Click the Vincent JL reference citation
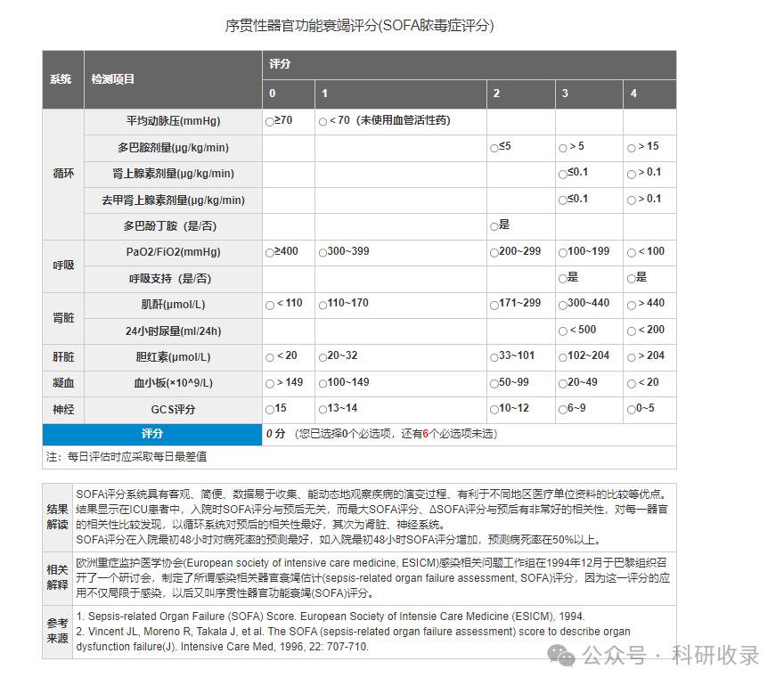 [x=353, y=639]
